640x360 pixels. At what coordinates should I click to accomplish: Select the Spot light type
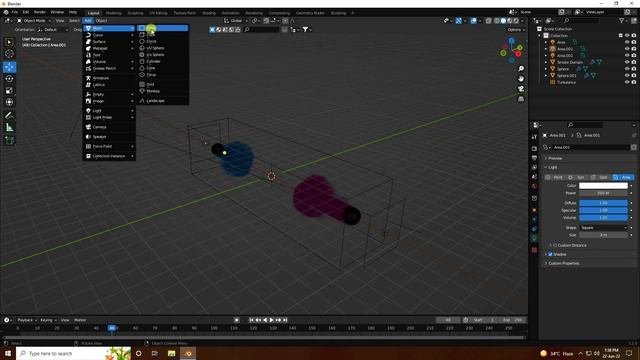tap(600, 177)
